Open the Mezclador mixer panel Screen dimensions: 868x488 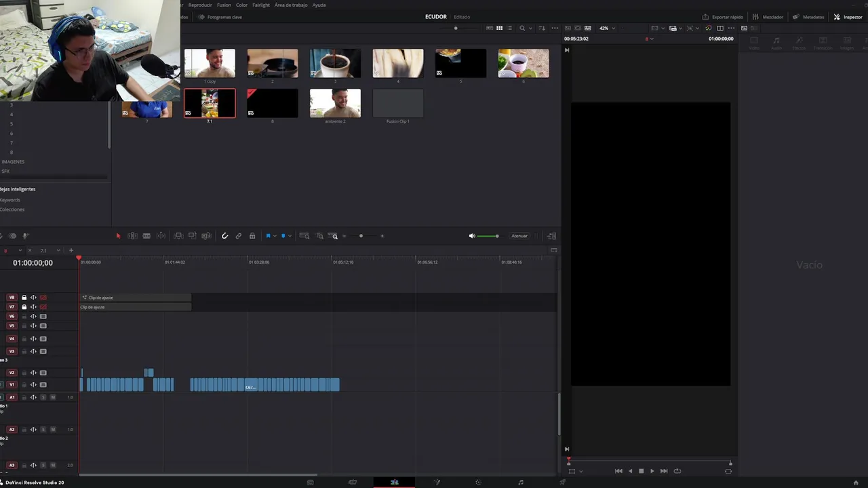768,17
